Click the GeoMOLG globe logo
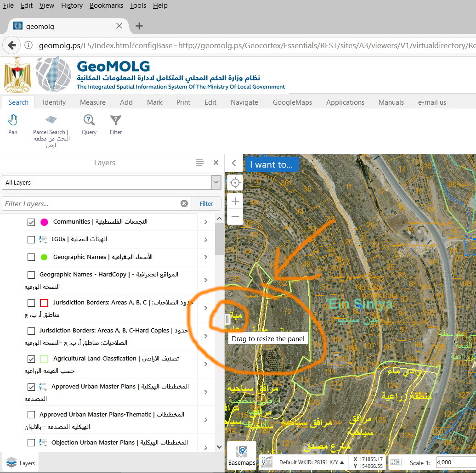476x473 pixels. click(53, 74)
